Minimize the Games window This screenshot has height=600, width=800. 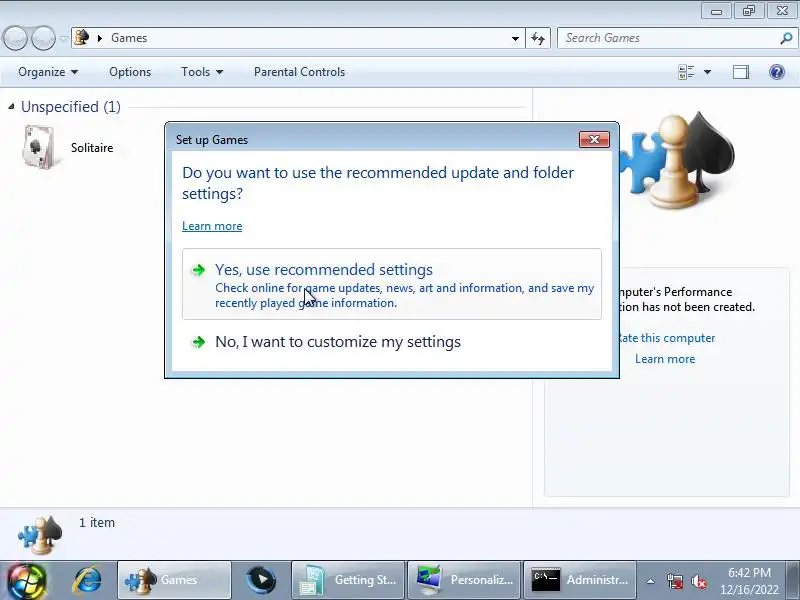[x=716, y=10]
